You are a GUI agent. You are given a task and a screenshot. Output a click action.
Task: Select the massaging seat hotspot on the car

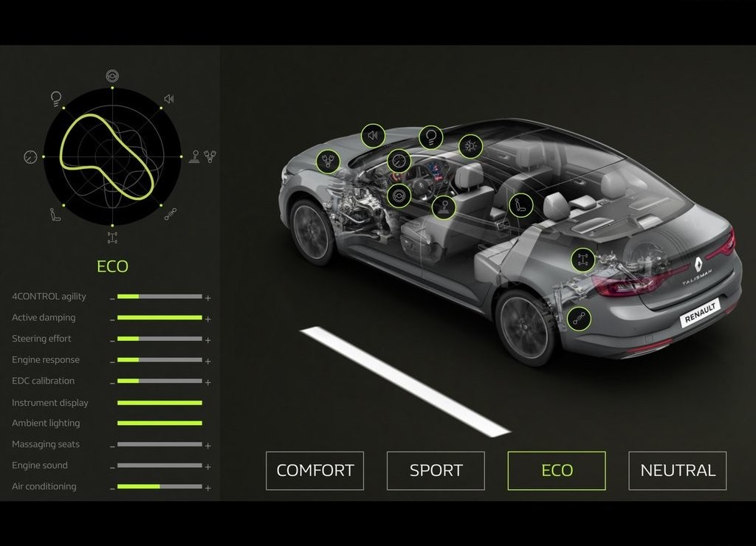[521, 205]
